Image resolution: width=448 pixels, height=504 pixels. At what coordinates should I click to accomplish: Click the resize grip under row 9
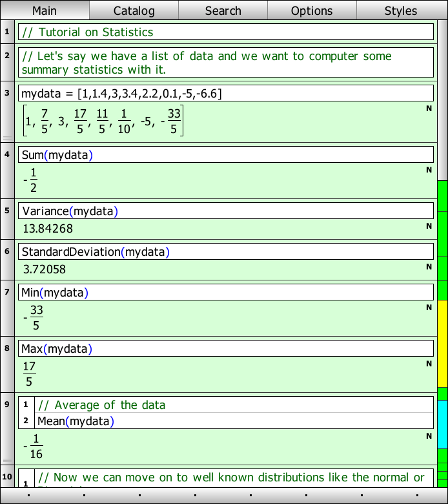coord(7,460)
